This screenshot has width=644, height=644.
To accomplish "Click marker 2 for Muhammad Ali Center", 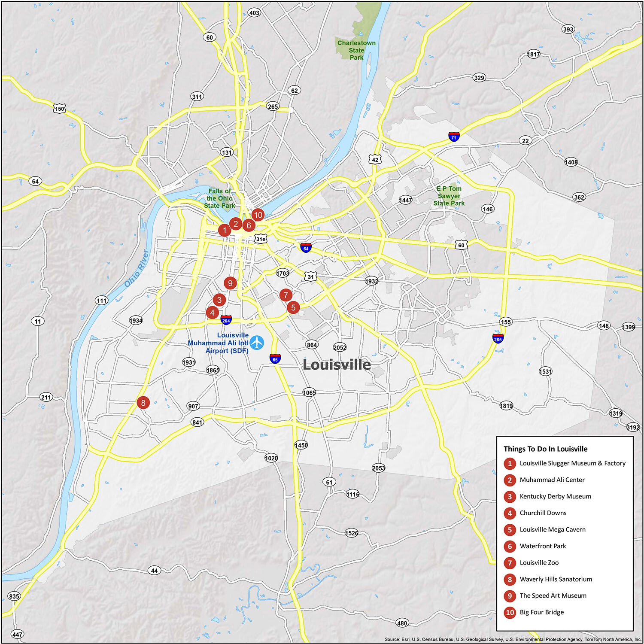I will 235,223.
